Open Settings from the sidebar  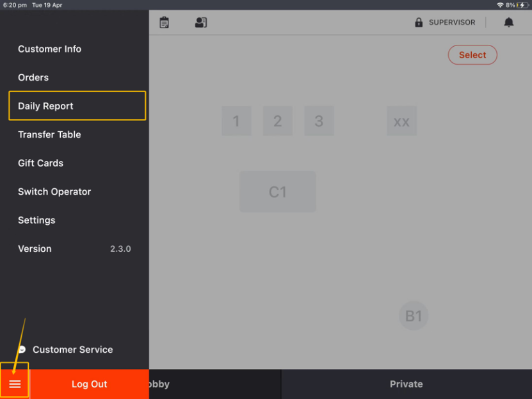click(x=36, y=220)
